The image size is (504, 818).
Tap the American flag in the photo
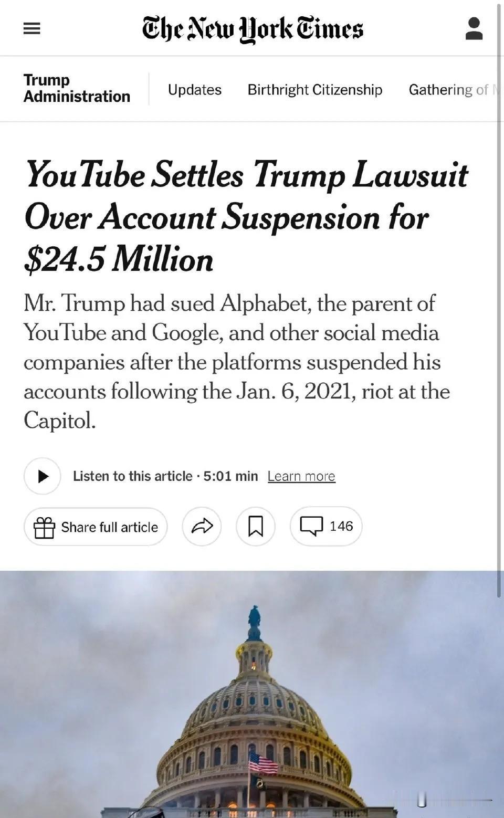click(x=262, y=762)
